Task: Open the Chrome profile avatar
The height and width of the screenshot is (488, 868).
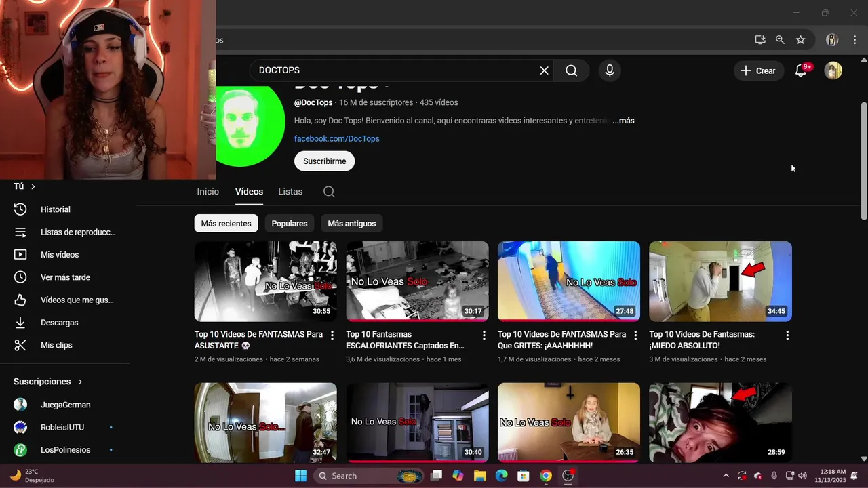Action: click(832, 40)
